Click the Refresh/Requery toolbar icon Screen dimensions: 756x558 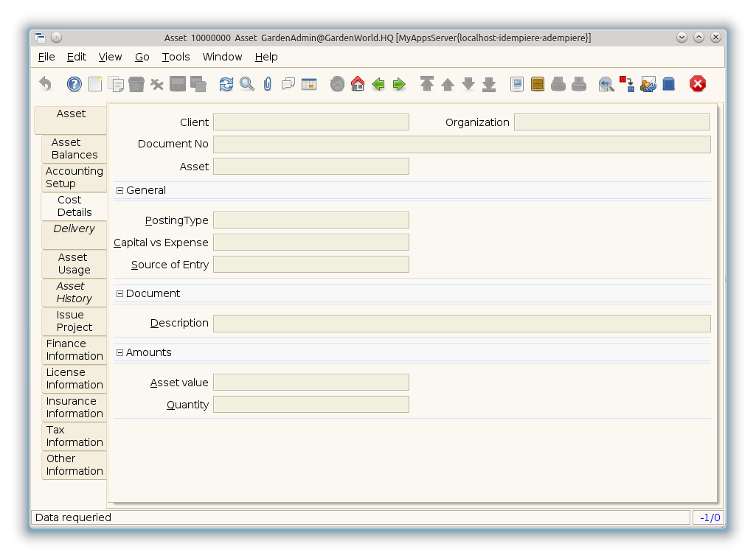[x=226, y=84]
